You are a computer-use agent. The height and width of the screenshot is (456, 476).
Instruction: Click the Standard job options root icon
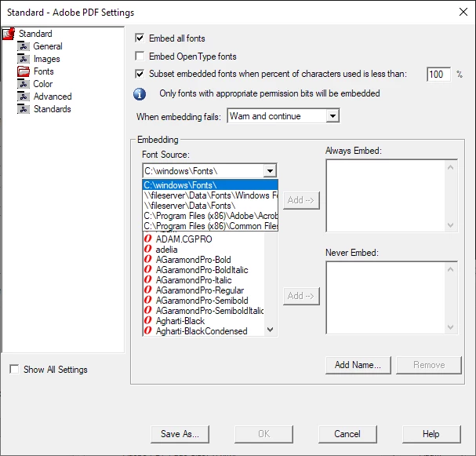click(x=9, y=34)
